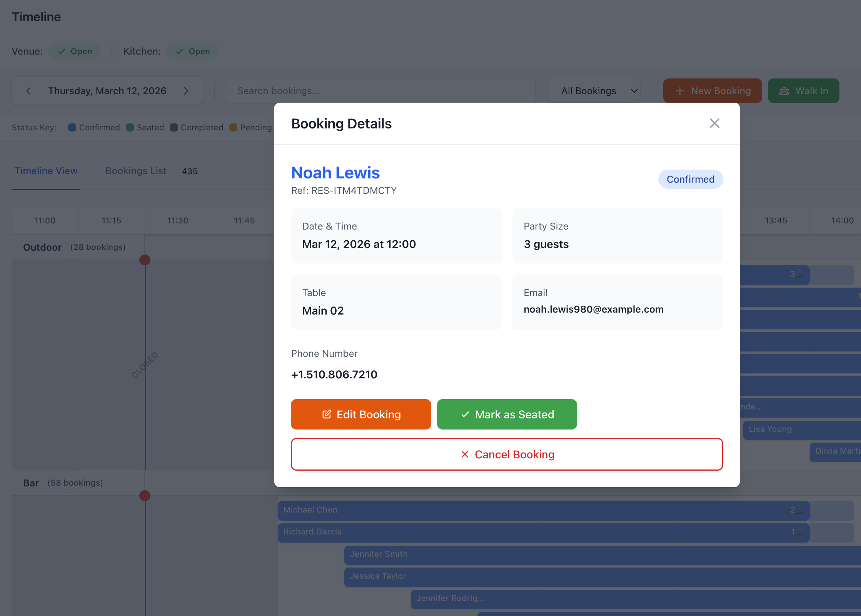Advance to next day with right chevron
The height and width of the screenshot is (616, 861).
(x=186, y=91)
